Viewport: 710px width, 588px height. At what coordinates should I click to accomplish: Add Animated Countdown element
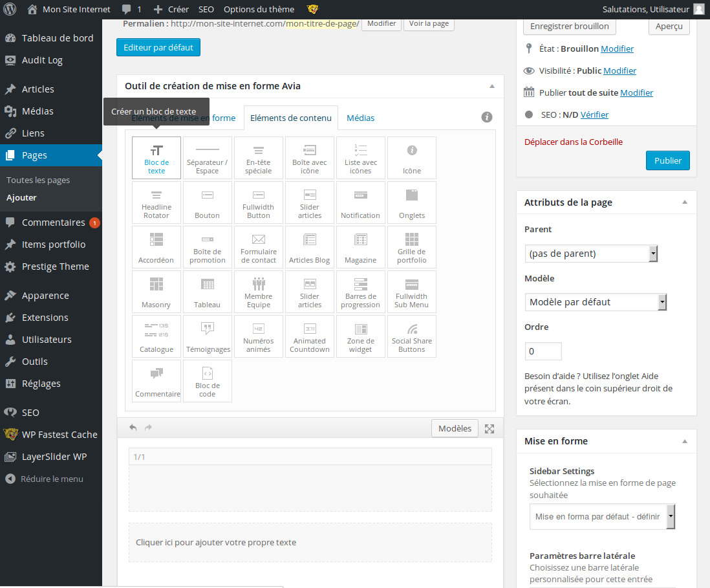tap(310, 336)
